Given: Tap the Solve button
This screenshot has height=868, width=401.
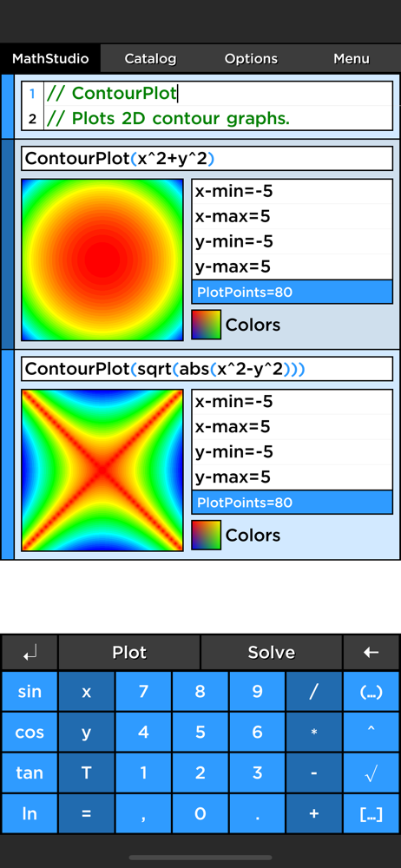Looking at the screenshot, I should point(272,653).
